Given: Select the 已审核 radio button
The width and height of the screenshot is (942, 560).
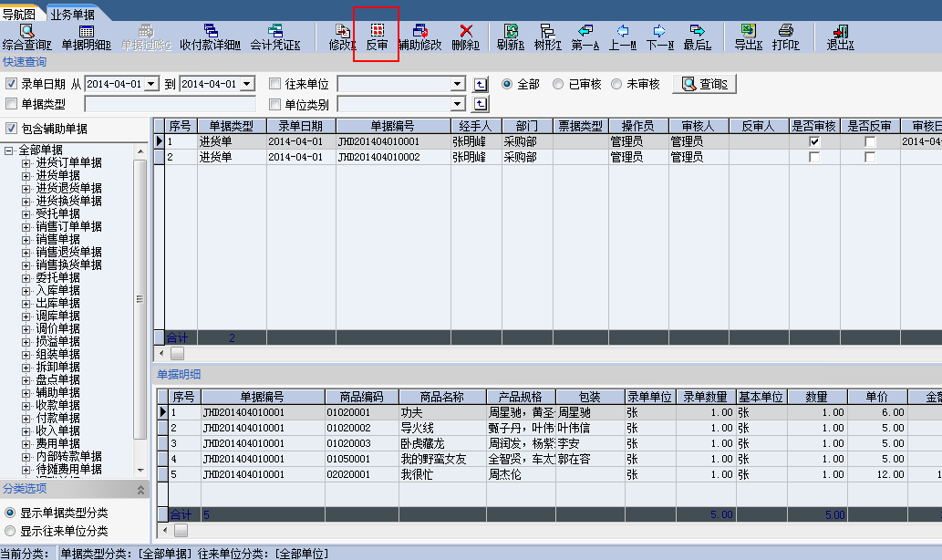Looking at the screenshot, I should (558, 84).
